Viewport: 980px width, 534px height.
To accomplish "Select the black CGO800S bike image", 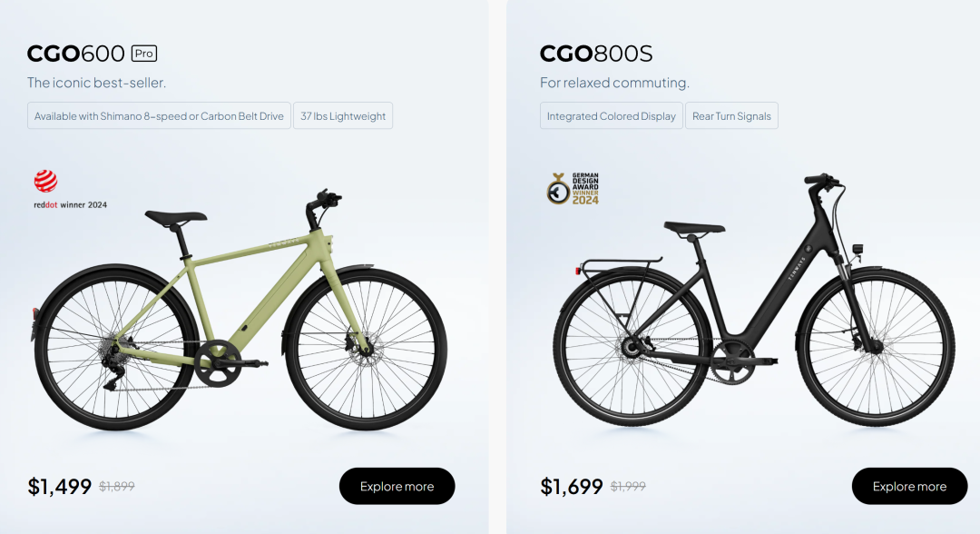I will pos(753,309).
